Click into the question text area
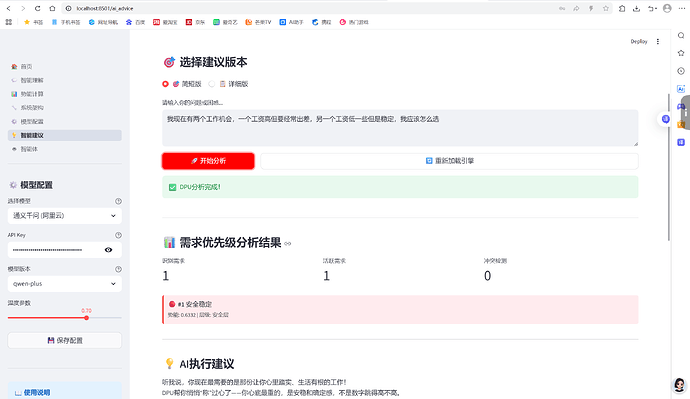Image resolution: width=690 pixels, height=399 pixels. click(400, 128)
